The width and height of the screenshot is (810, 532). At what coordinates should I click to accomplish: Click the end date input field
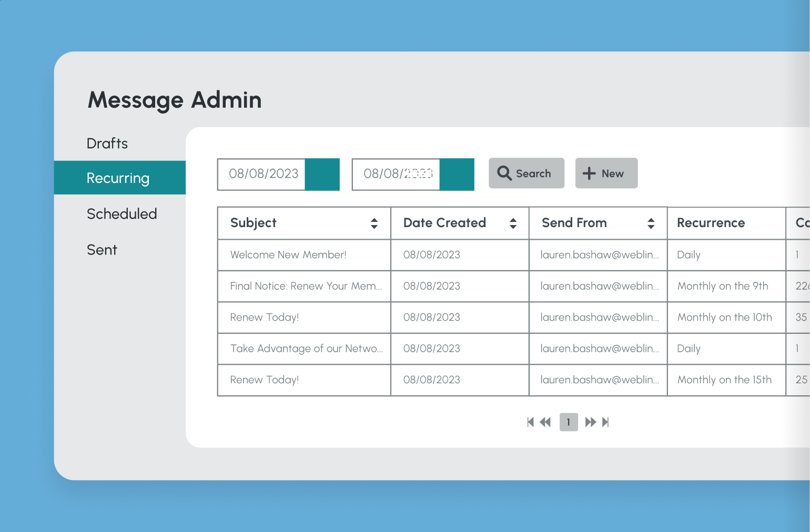pos(396,174)
